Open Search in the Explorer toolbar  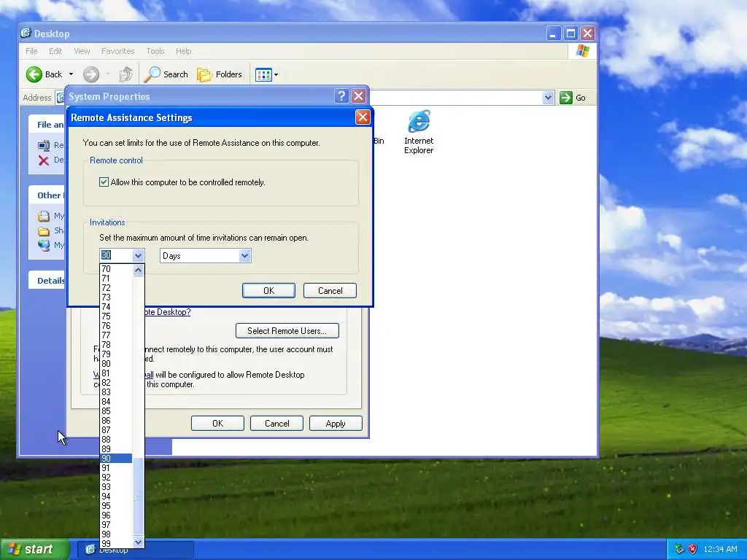[166, 74]
